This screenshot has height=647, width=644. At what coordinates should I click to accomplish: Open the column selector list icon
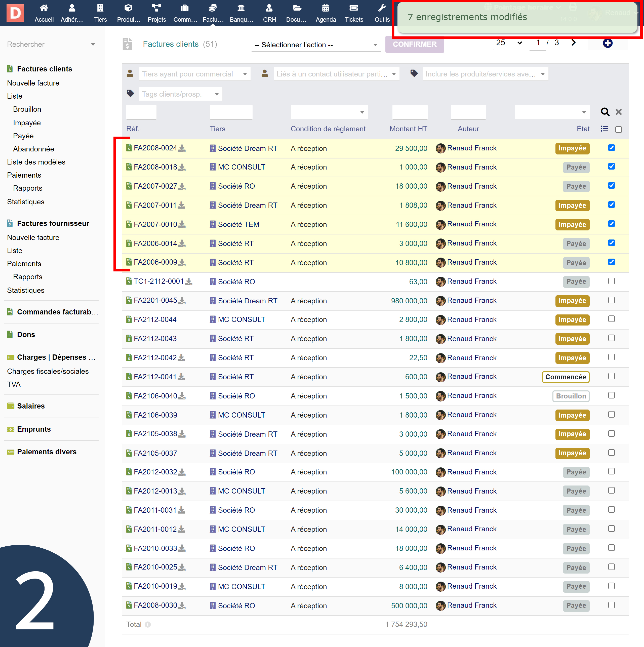pyautogui.click(x=604, y=129)
